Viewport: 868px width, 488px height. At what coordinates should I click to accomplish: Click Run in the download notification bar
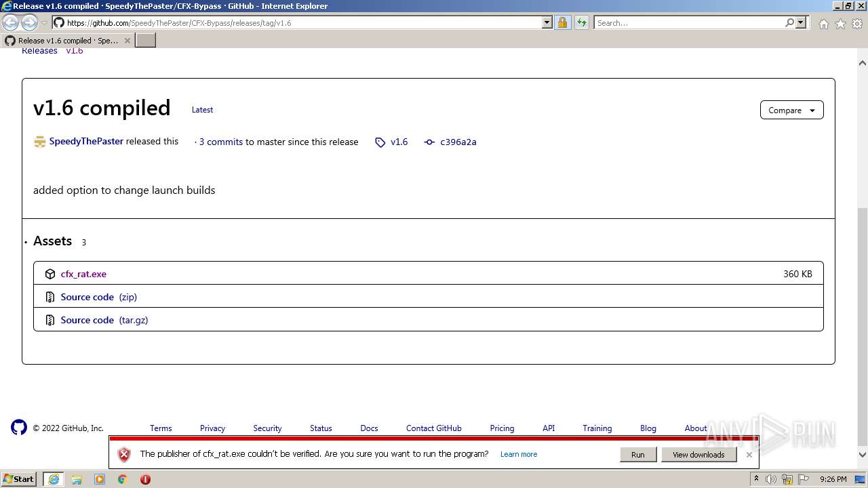click(x=638, y=455)
